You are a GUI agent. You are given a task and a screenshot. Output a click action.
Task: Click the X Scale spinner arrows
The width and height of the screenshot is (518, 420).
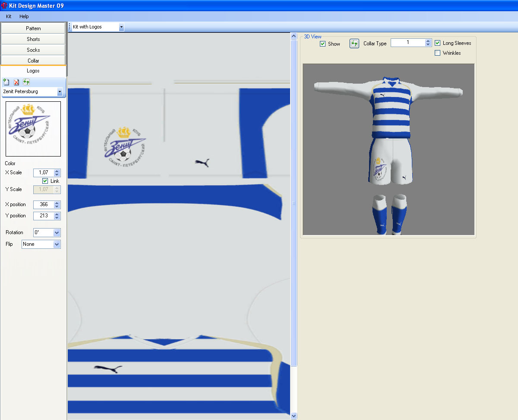click(x=57, y=172)
